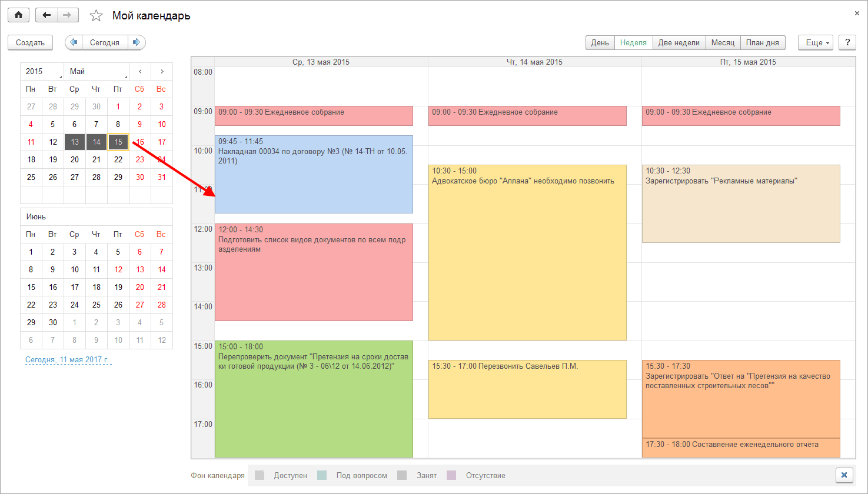Select May 15 in mini calendar
Screen dimensions: 868x494
coord(118,142)
